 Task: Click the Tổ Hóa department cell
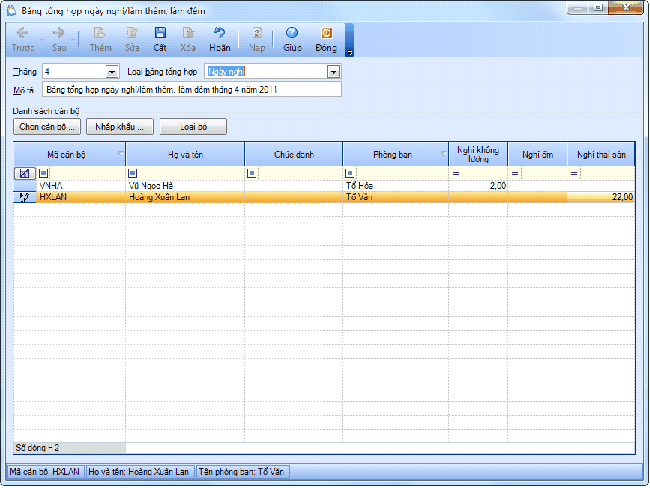395,186
